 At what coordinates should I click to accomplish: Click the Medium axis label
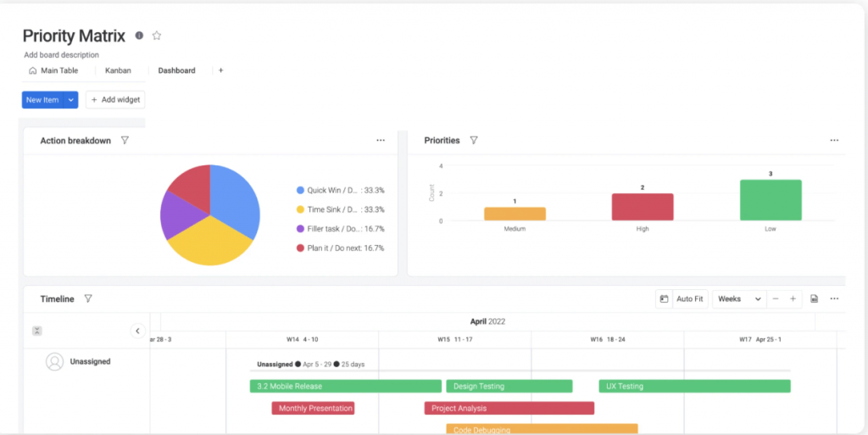tap(515, 229)
